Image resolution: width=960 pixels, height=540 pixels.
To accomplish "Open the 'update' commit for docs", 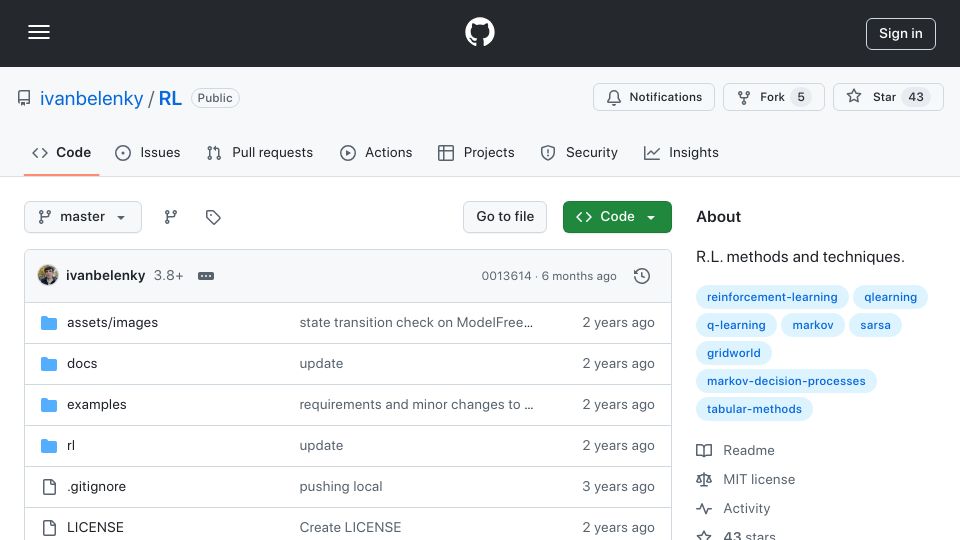I will tap(321, 364).
